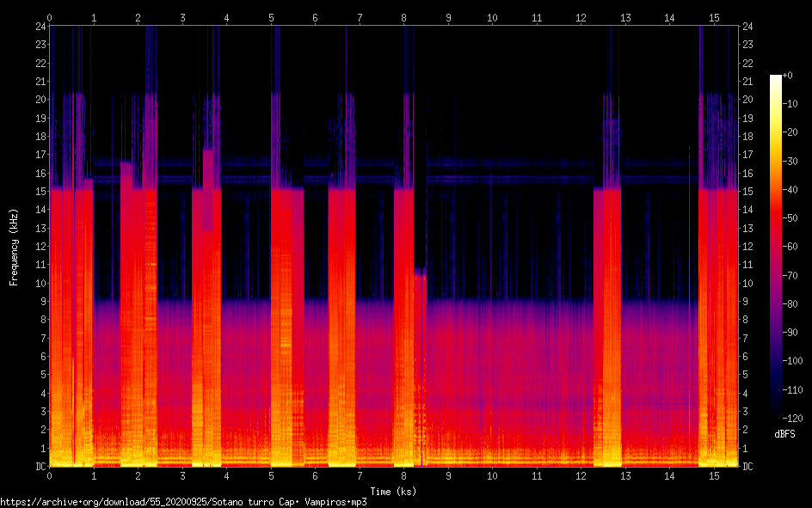The width and height of the screenshot is (812, 508).
Task: Click the "24" tick on the left frequency axis
Action: [40, 27]
